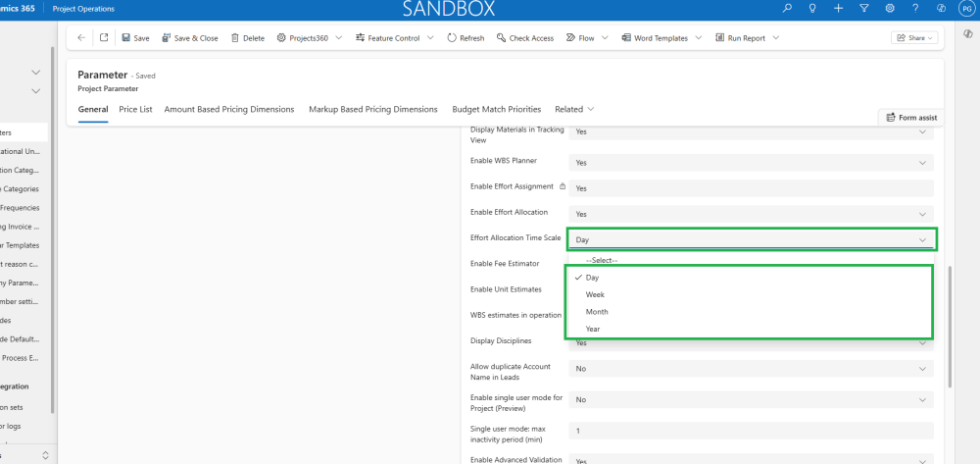This screenshot has height=464, width=980.
Task: Switch to the Price List tab
Action: tap(135, 110)
